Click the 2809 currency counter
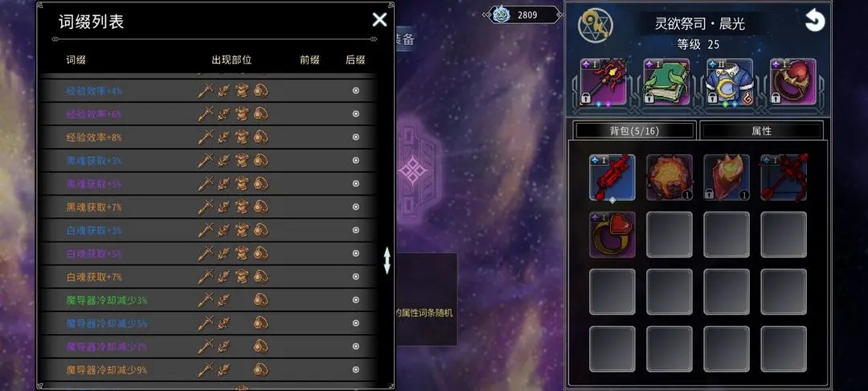 click(x=524, y=15)
